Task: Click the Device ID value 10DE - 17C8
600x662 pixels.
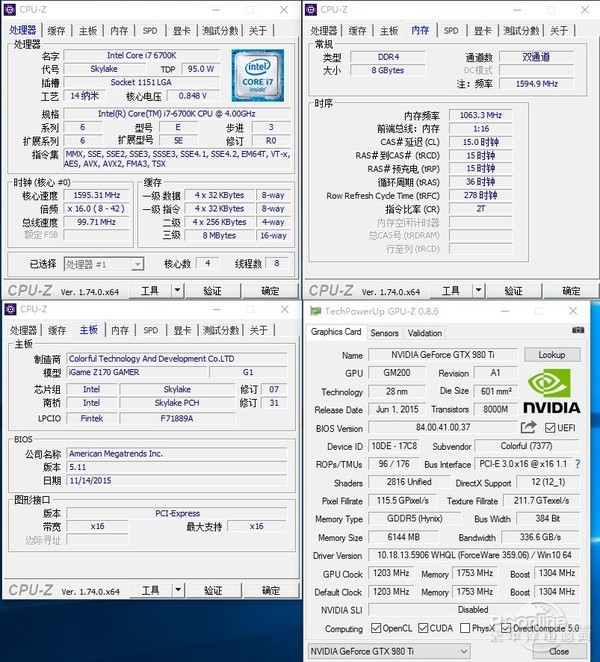Action: [394, 446]
